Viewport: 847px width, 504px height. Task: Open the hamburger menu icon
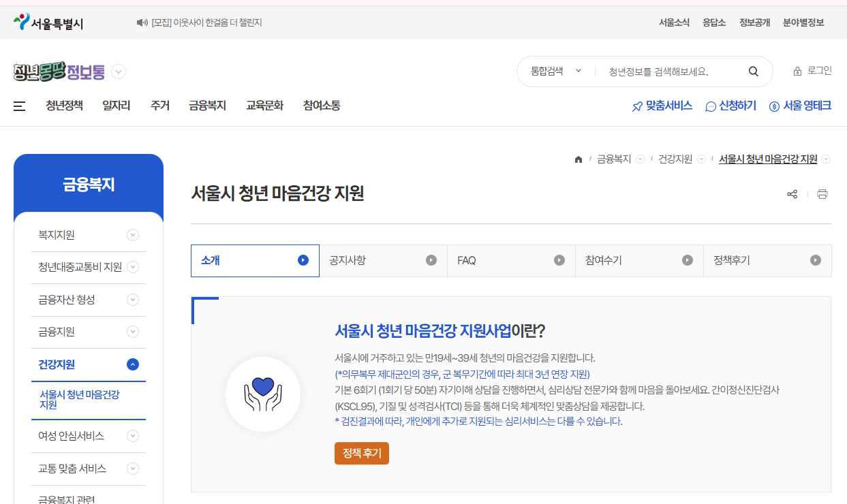coord(19,106)
